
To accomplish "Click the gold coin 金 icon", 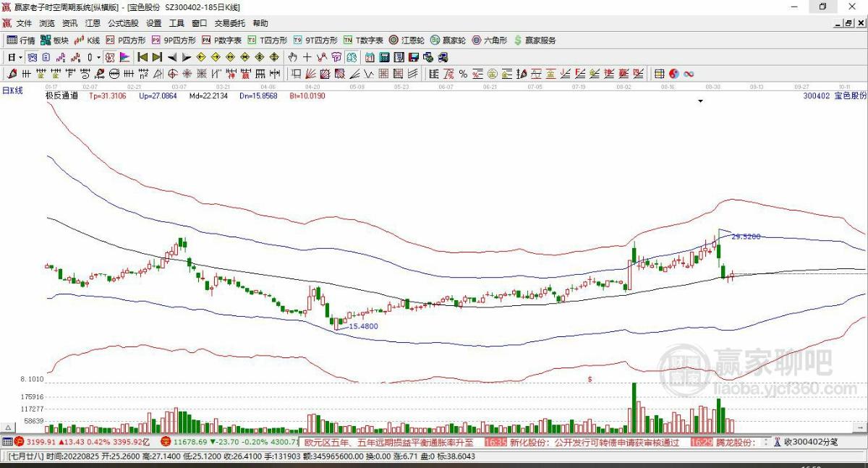I will click(x=491, y=73).
